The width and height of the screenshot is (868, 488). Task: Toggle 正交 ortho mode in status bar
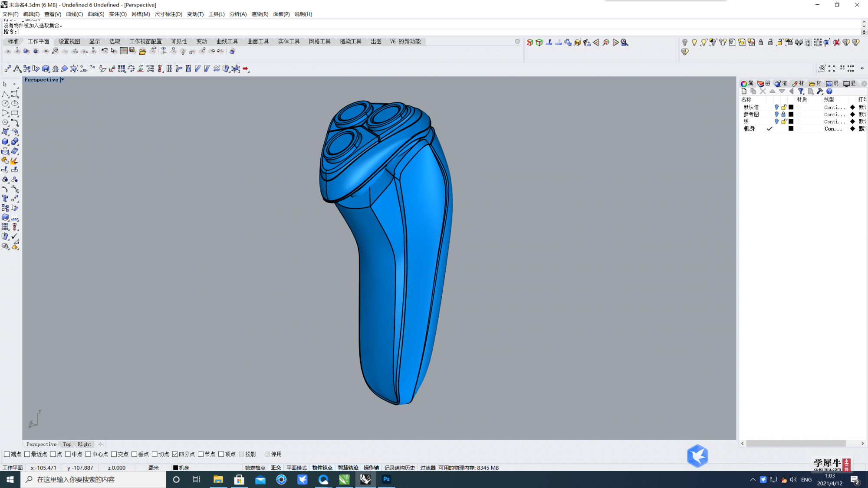pyautogui.click(x=276, y=468)
